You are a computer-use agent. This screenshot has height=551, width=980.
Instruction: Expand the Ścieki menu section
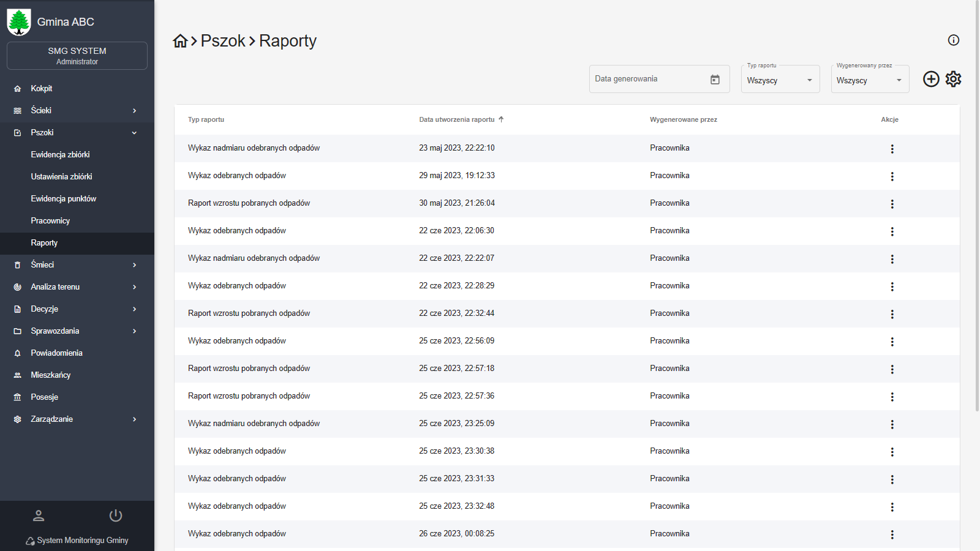[x=77, y=111]
